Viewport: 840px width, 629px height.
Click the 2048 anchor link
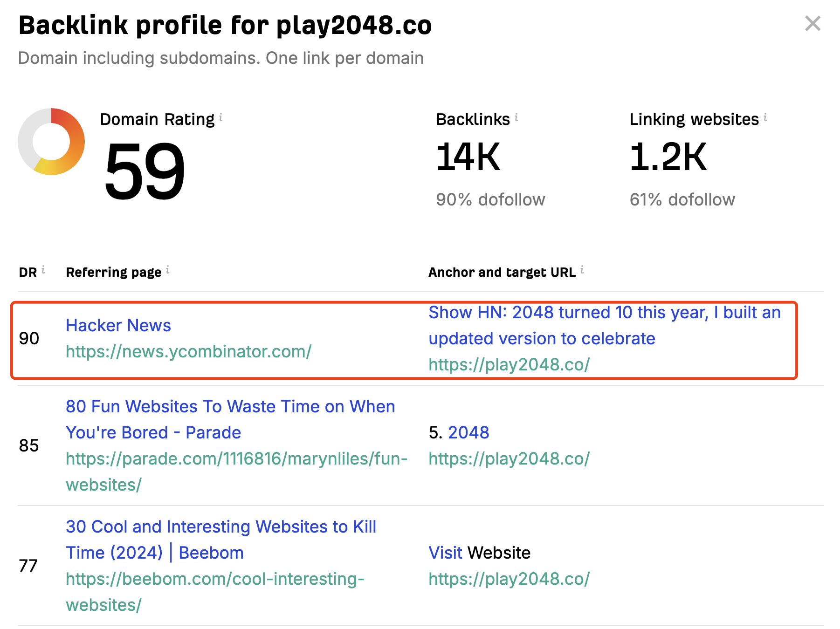pyautogui.click(x=468, y=432)
